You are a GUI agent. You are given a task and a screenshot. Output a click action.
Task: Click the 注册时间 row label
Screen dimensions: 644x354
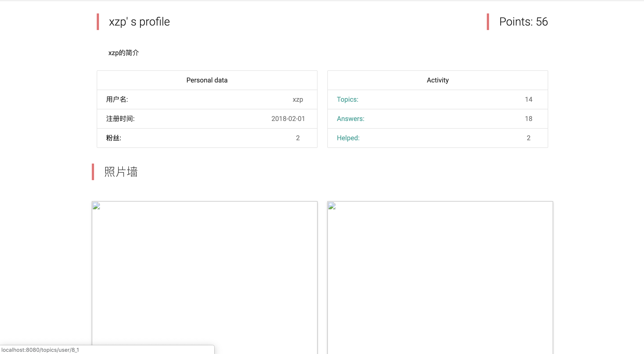pyautogui.click(x=120, y=119)
